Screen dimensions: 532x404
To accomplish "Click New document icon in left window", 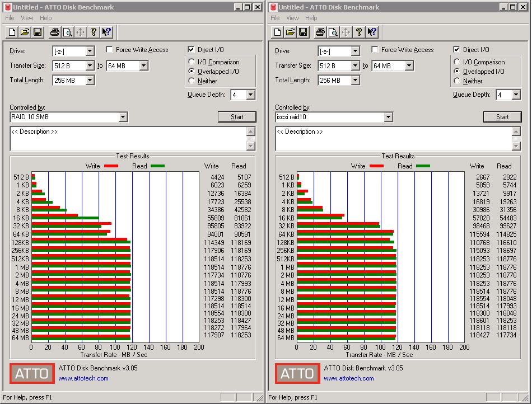I will click(x=12, y=32).
